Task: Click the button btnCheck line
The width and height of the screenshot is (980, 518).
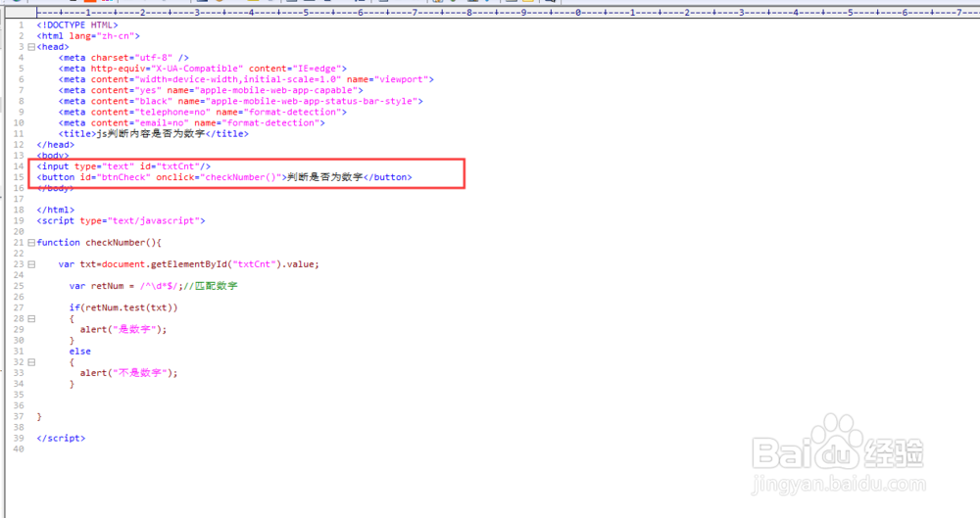Action: click(224, 177)
